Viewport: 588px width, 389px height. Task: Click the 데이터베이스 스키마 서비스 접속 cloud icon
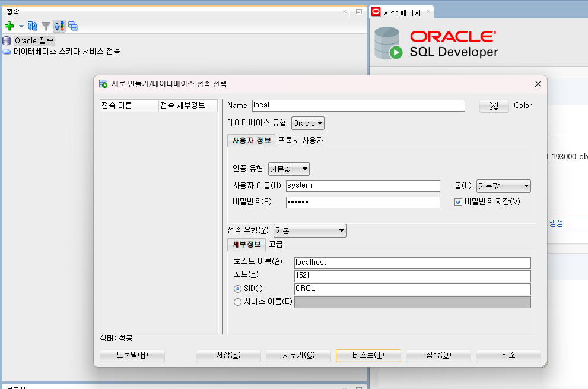(5, 51)
